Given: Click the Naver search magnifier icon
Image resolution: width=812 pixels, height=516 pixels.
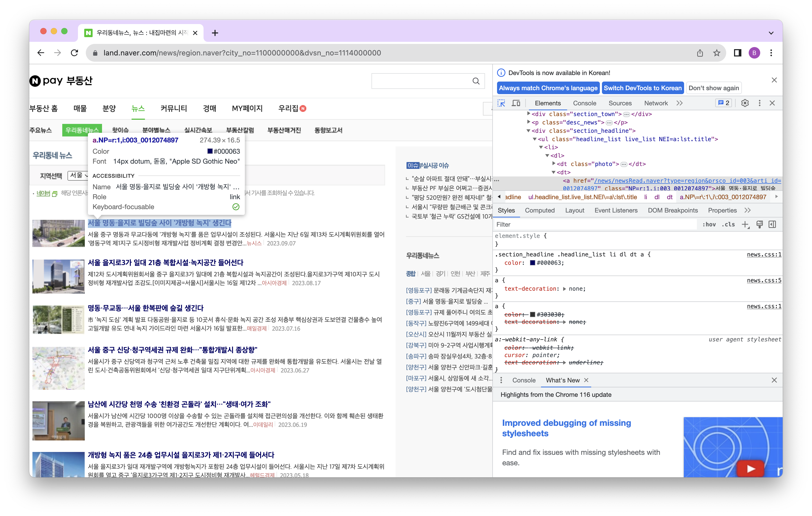Looking at the screenshot, I should [476, 81].
